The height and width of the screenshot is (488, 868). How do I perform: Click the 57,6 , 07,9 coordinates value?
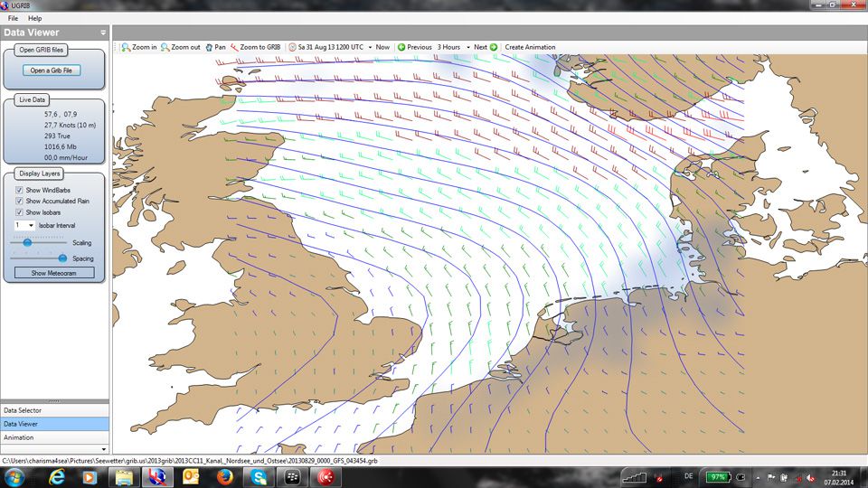click(61, 114)
